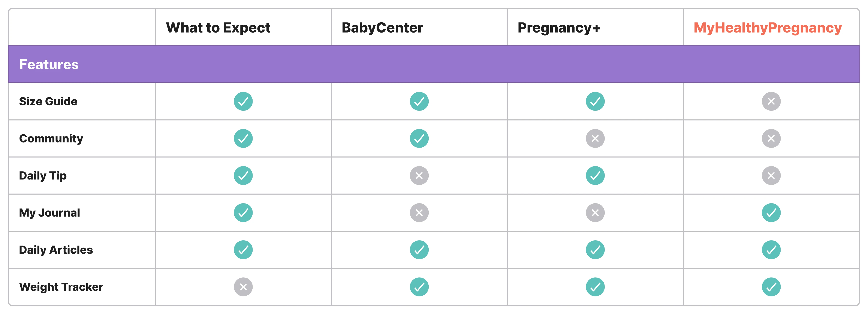Screen dimensions: 868x314
Task: Click the Pregnancy+ column heading
Action: click(x=559, y=28)
